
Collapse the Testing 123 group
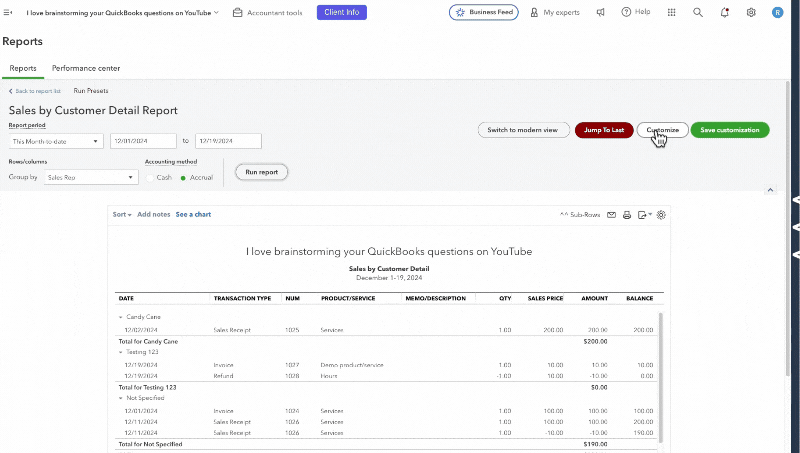121,352
